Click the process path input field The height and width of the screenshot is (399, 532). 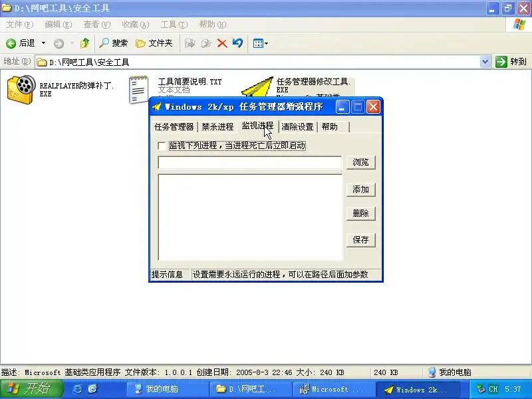[x=250, y=162]
